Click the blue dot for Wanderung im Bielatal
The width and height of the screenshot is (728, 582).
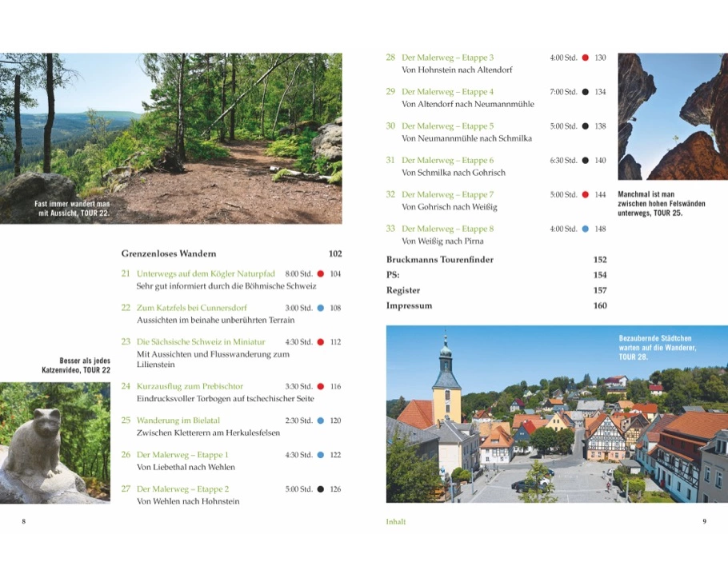pos(321,421)
